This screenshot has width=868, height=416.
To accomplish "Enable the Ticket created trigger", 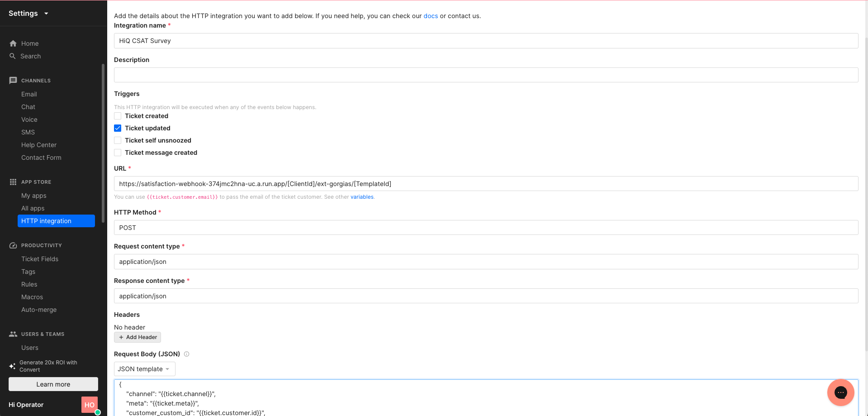I will pyautogui.click(x=118, y=116).
